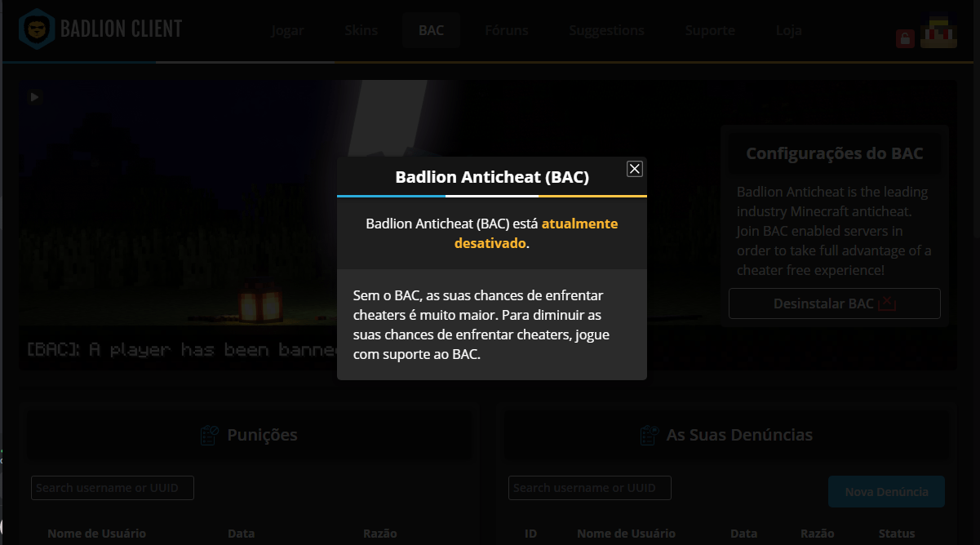
Task: Open Suporte page
Action: pos(710,31)
